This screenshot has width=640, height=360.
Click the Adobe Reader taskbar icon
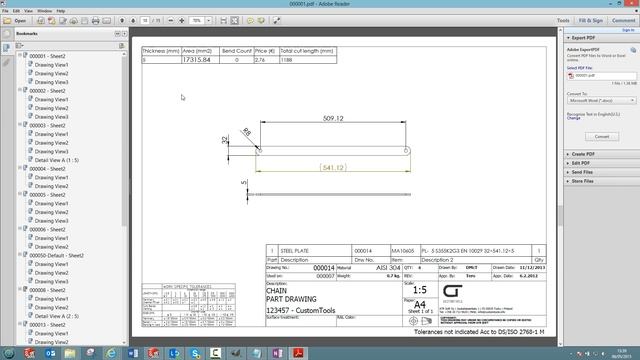click(298, 353)
